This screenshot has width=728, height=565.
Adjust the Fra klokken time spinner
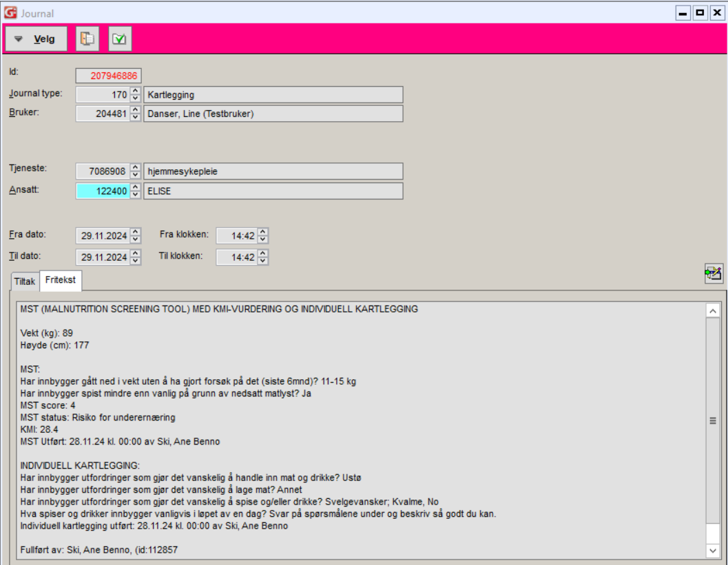(x=263, y=236)
